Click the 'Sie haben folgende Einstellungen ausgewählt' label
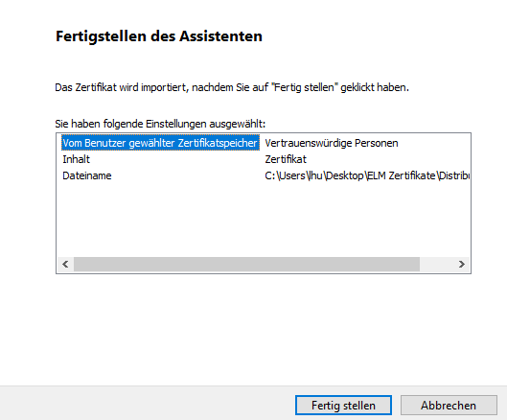Image resolution: width=507 pixels, height=420 pixels. 160,124
